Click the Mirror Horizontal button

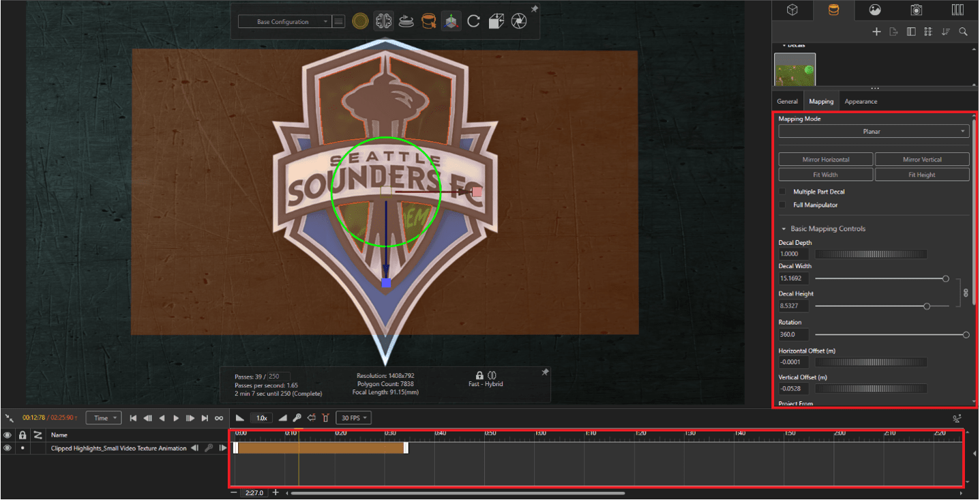(x=826, y=159)
